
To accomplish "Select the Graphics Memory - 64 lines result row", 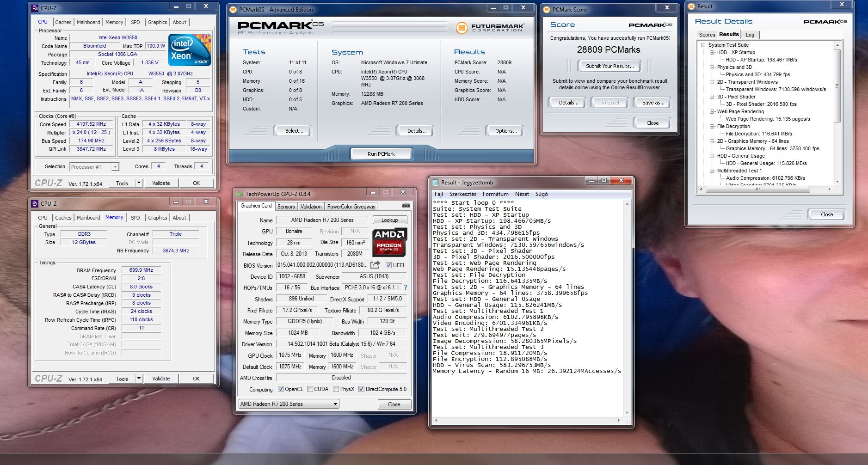I will pyautogui.click(x=772, y=148).
